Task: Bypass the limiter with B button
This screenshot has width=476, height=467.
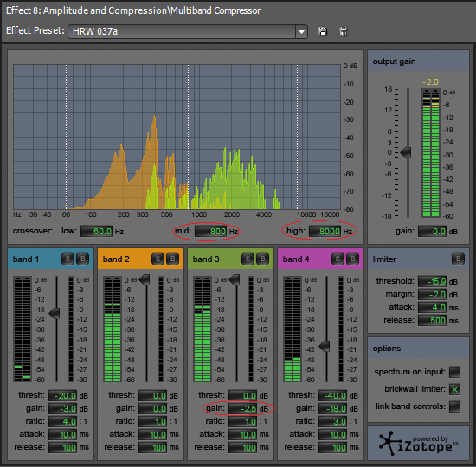Action: coord(458,259)
